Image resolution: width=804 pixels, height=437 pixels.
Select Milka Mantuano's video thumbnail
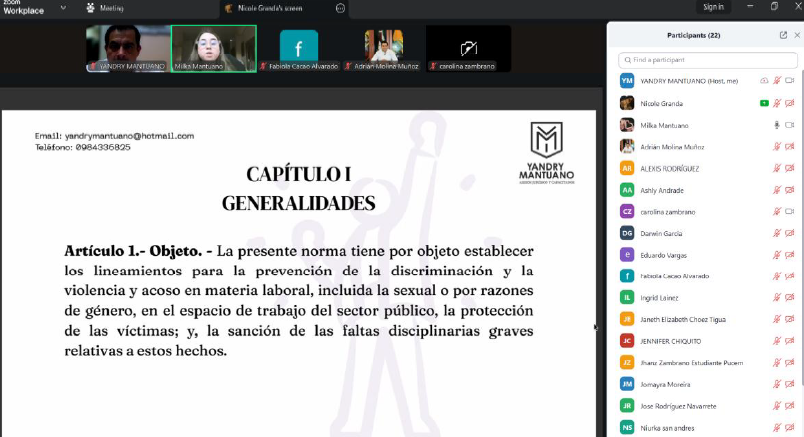(x=213, y=48)
